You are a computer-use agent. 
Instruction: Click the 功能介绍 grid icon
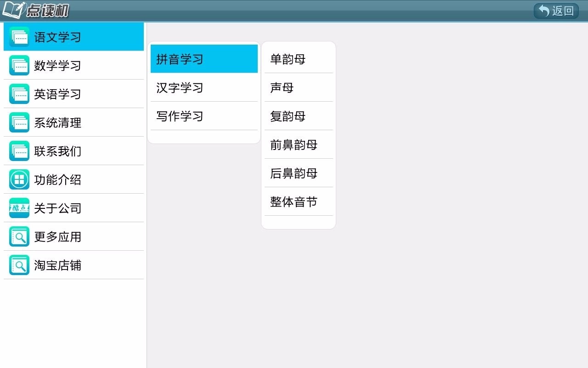19,179
